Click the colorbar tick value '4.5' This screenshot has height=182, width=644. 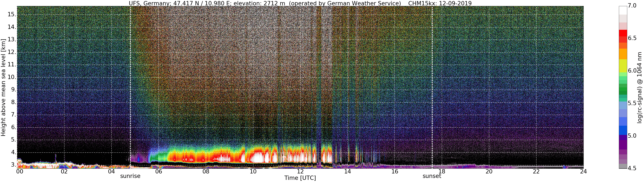(x=632, y=168)
